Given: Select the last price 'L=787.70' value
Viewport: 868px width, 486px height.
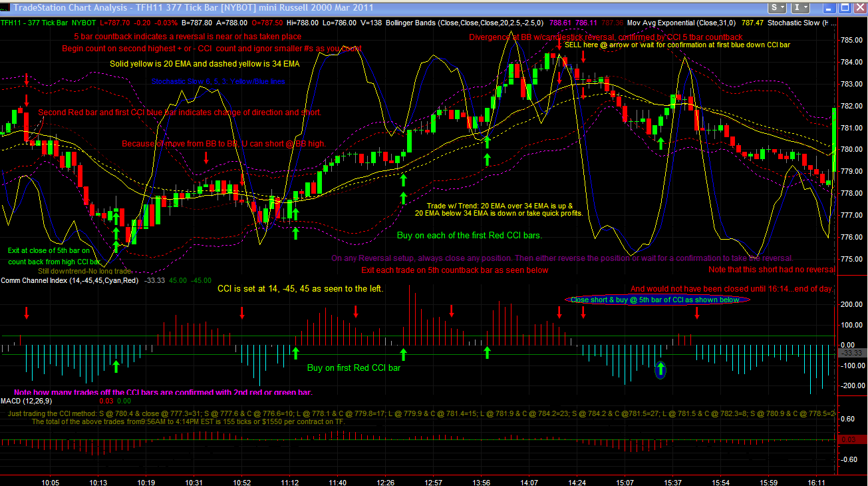Looking at the screenshot, I should [x=114, y=23].
